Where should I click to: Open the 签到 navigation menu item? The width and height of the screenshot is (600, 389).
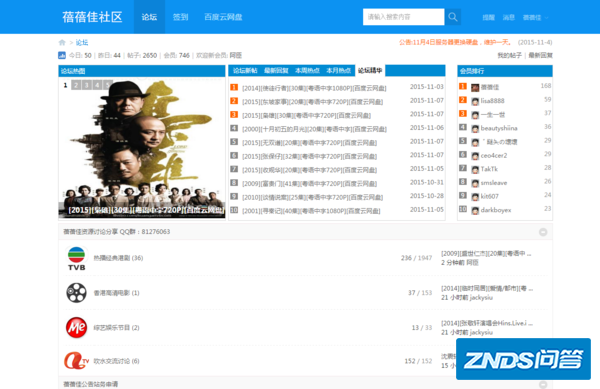180,17
